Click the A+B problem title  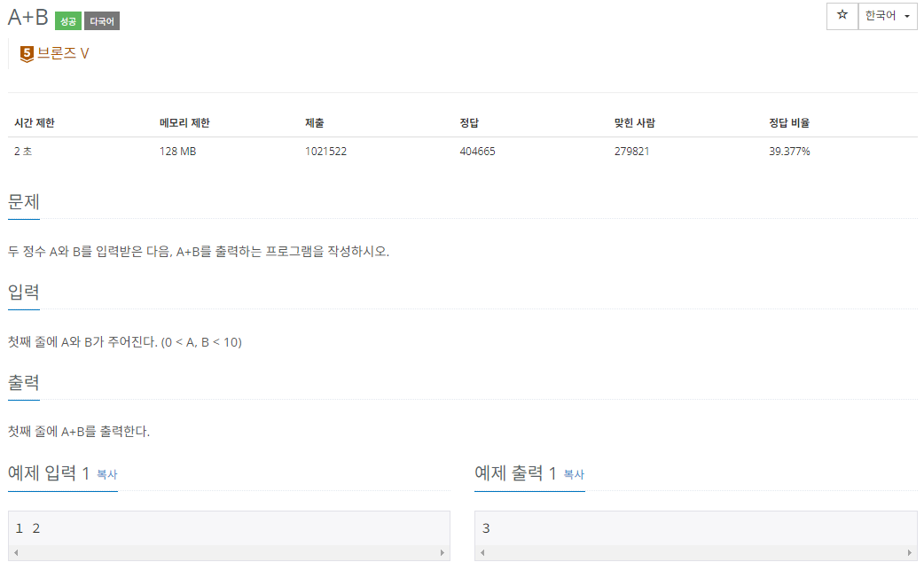point(27,18)
